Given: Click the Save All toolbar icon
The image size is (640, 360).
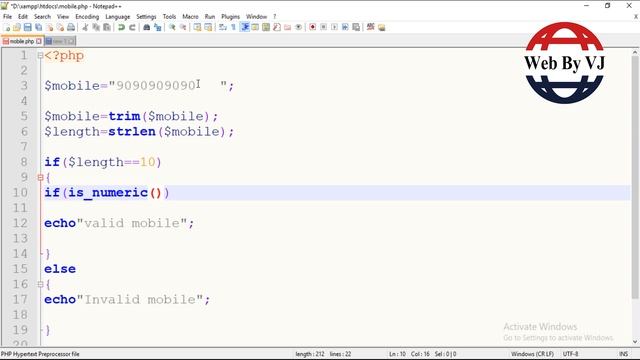Looking at the screenshot, I should tap(38, 27).
